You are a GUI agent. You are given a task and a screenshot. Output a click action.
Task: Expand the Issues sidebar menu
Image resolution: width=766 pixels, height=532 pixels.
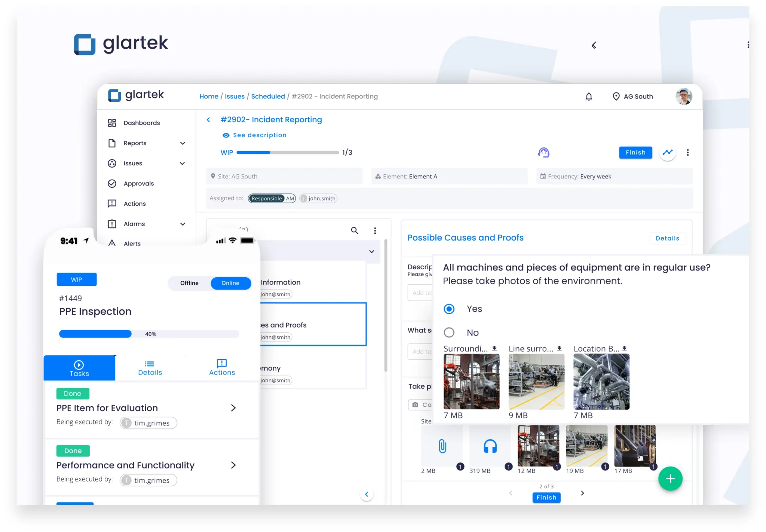point(183,163)
